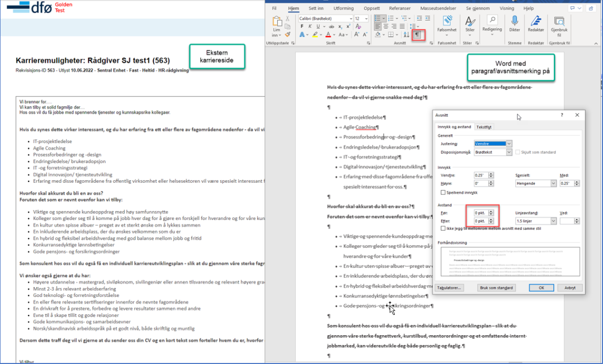
Task: Click the help question mark in Avsnitt dialog
Action: (562, 115)
